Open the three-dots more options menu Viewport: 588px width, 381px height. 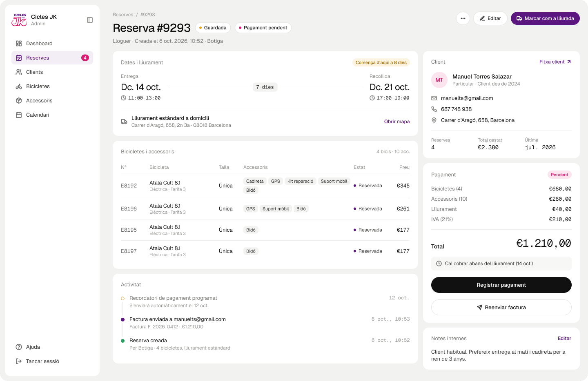pyautogui.click(x=463, y=18)
